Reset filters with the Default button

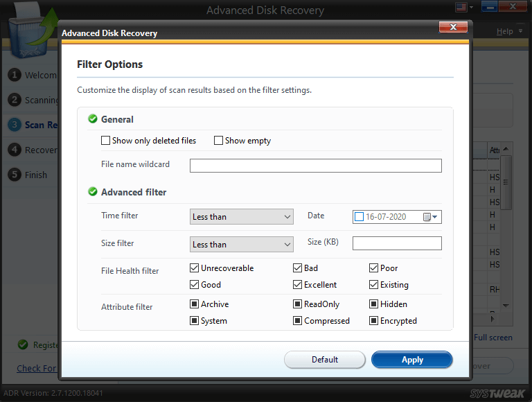(325, 360)
